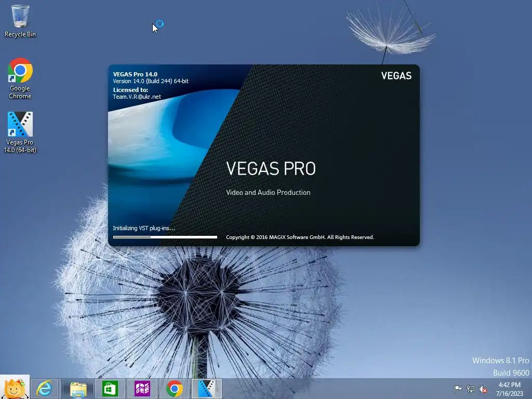Open Google Chrome from the taskbar
The width and height of the screenshot is (532, 399).
(x=175, y=389)
